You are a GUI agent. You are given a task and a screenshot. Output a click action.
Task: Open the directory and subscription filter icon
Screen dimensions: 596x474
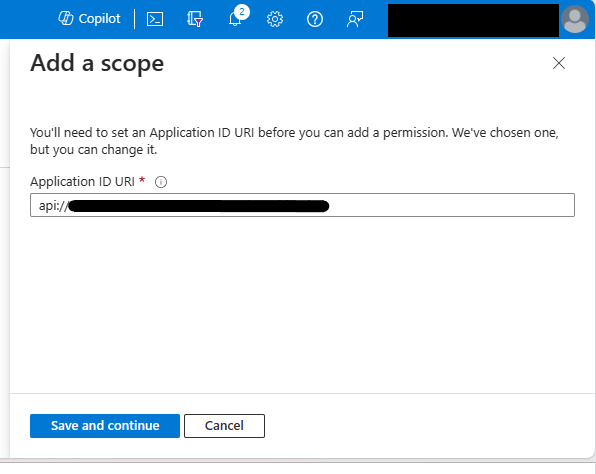pos(195,19)
